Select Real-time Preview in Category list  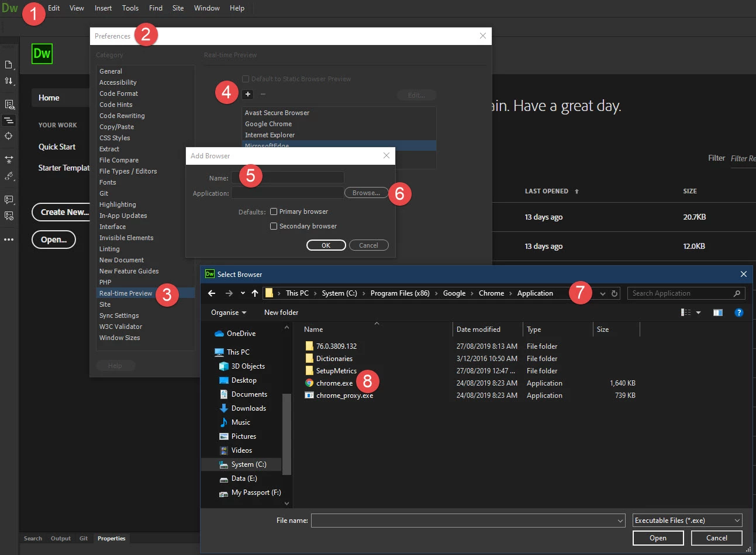coord(146,293)
